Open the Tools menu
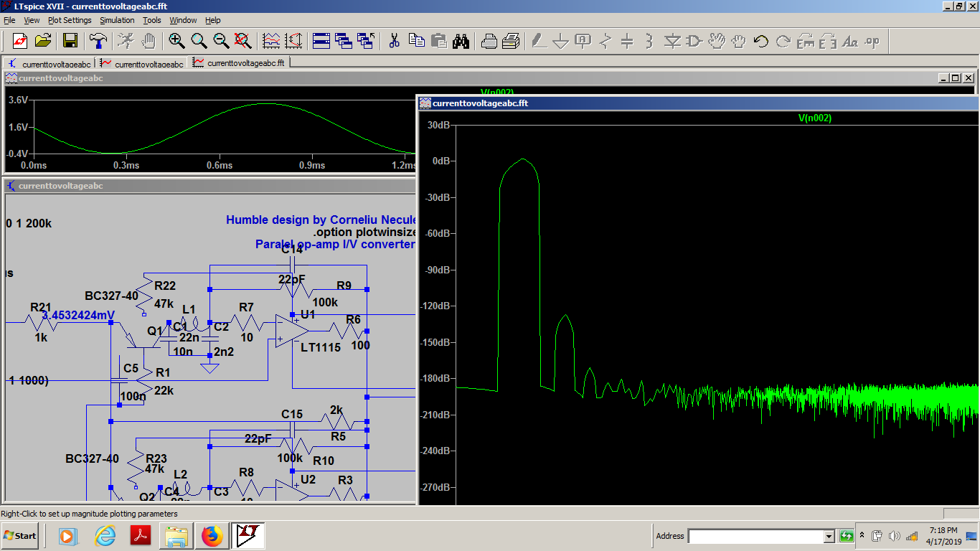 click(x=152, y=20)
